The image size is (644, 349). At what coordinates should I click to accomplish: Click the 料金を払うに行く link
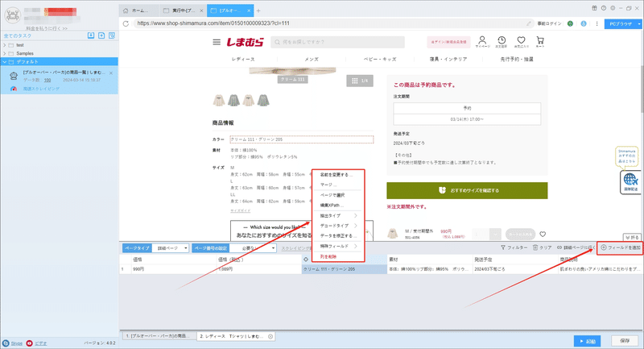[47, 28]
